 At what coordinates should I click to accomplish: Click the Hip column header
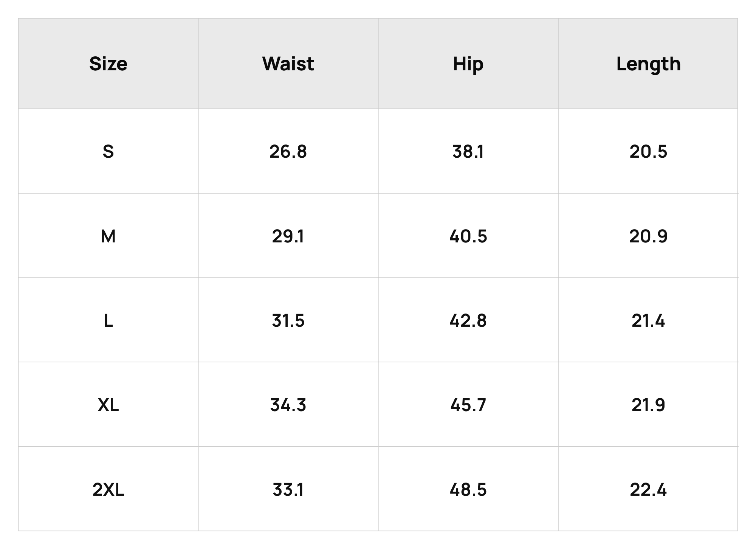468,64
